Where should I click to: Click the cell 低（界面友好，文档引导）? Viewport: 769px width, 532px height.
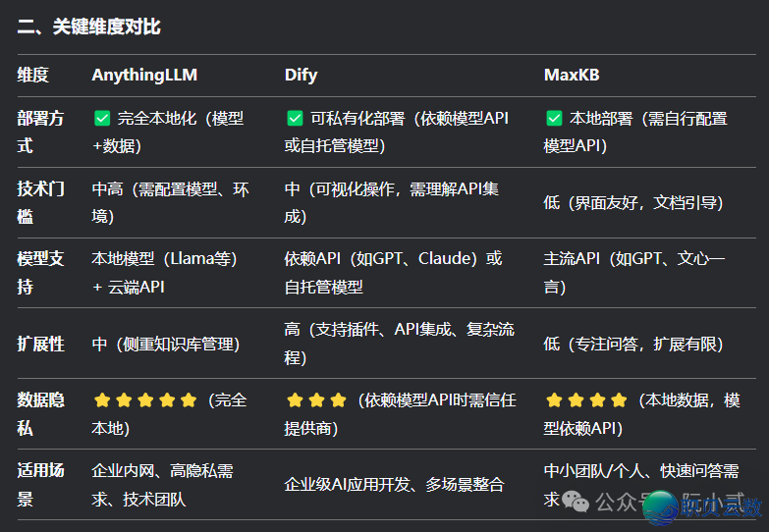(x=633, y=202)
